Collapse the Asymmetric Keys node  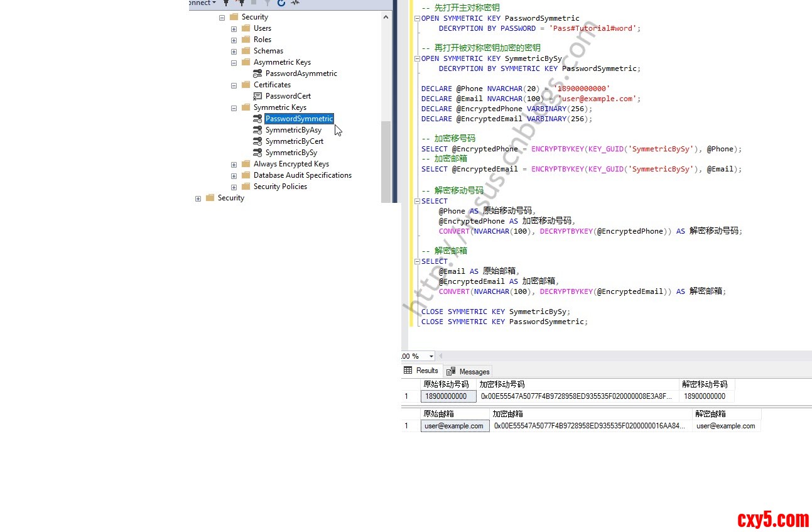234,63
